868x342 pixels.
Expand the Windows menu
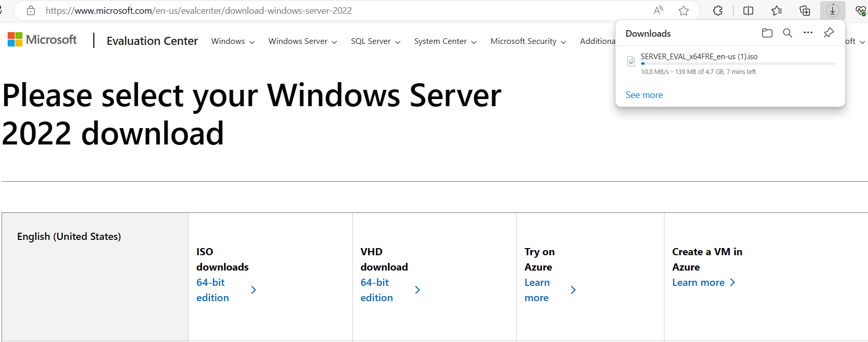pyautogui.click(x=233, y=41)
